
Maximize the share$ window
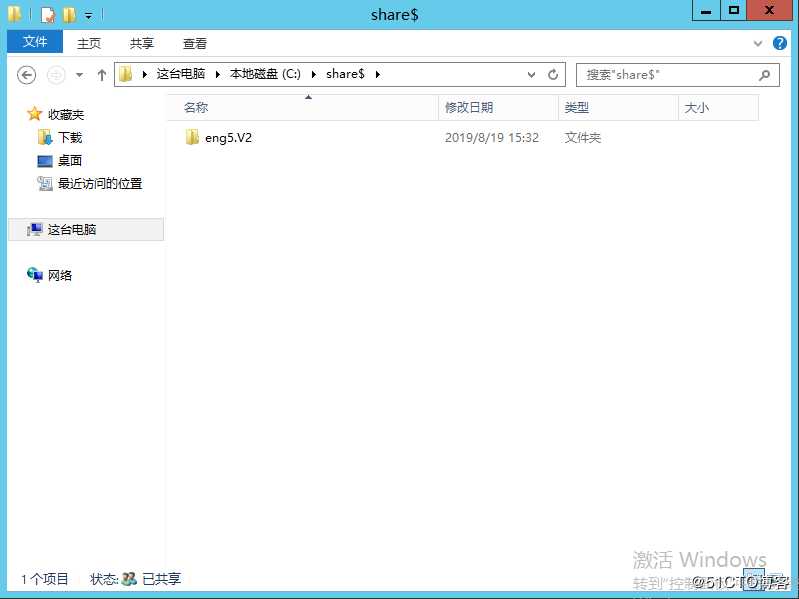click(x=734, y=11)
